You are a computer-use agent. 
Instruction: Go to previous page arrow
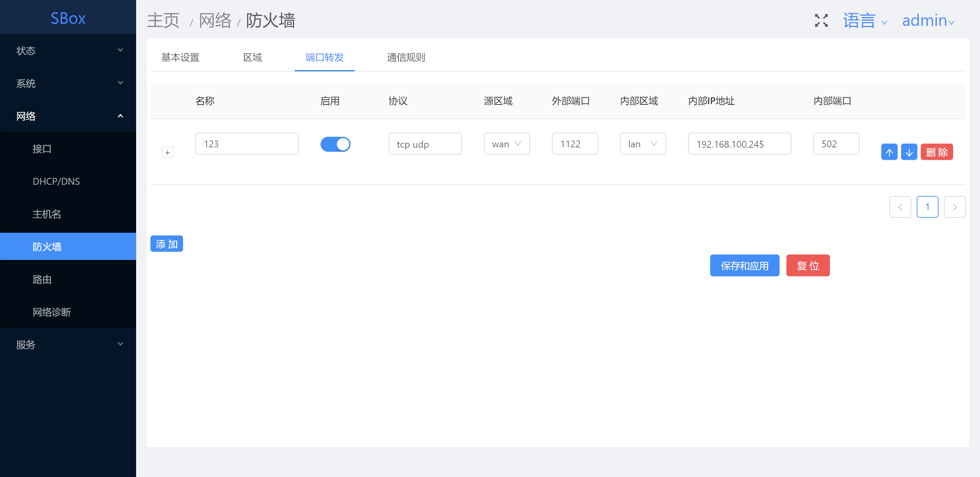[x=900, y=207]
